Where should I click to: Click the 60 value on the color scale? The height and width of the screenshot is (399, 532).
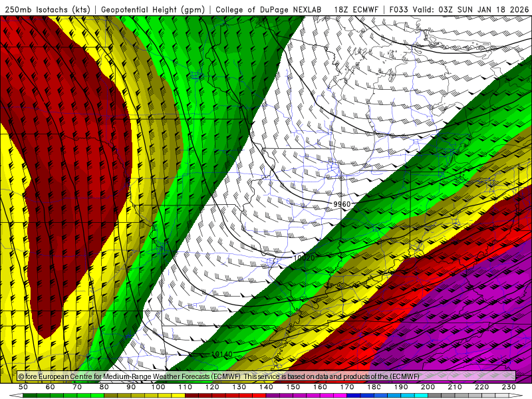coord(51,387)
